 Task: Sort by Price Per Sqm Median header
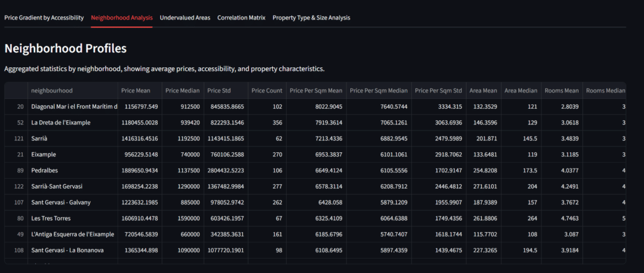pyautogui.click(x=377, y=91)
